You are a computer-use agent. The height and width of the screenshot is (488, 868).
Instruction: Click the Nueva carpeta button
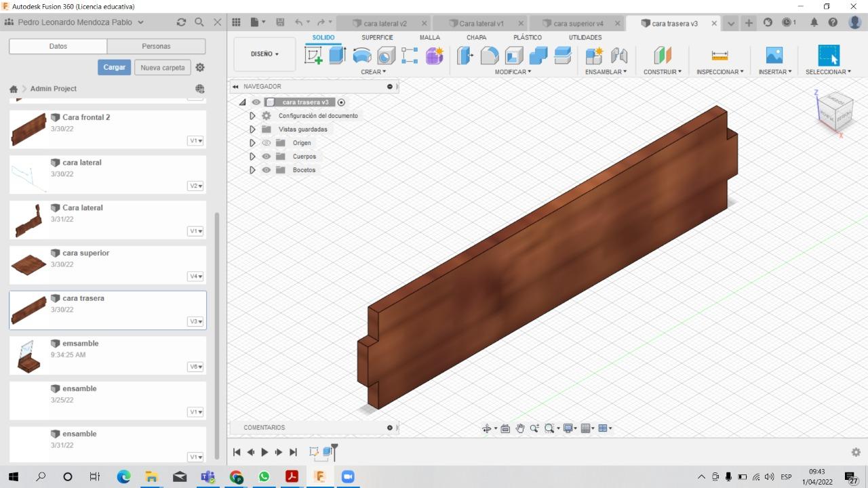click(163, 68)
